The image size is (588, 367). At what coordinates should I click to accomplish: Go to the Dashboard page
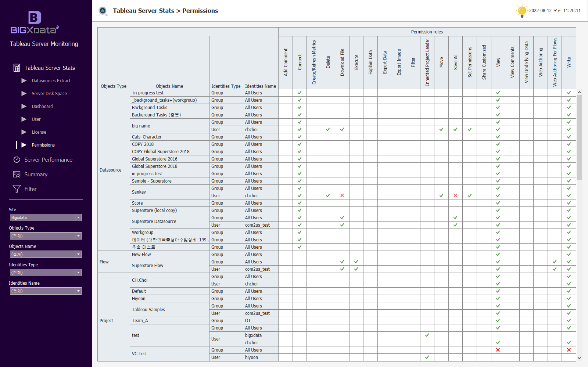(x=42, y=107)
